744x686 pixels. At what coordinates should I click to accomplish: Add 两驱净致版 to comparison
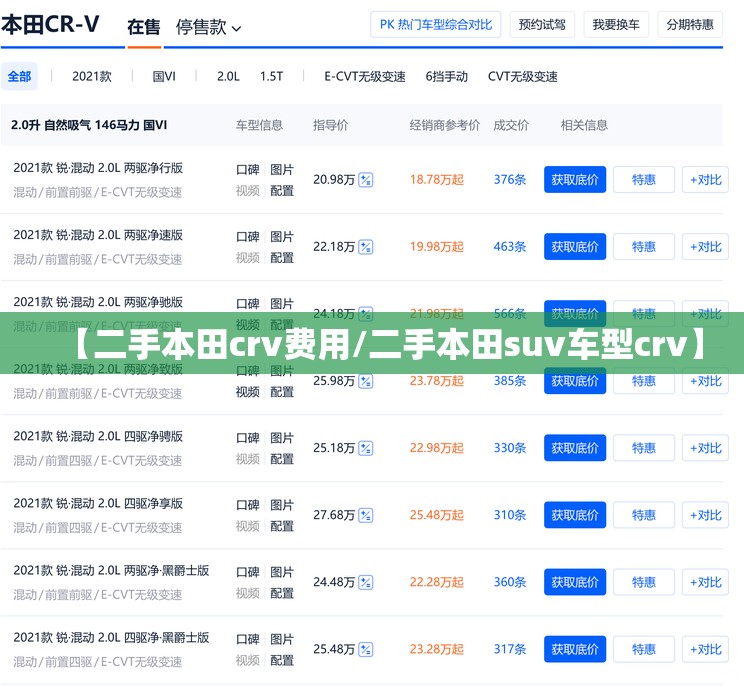706,381
